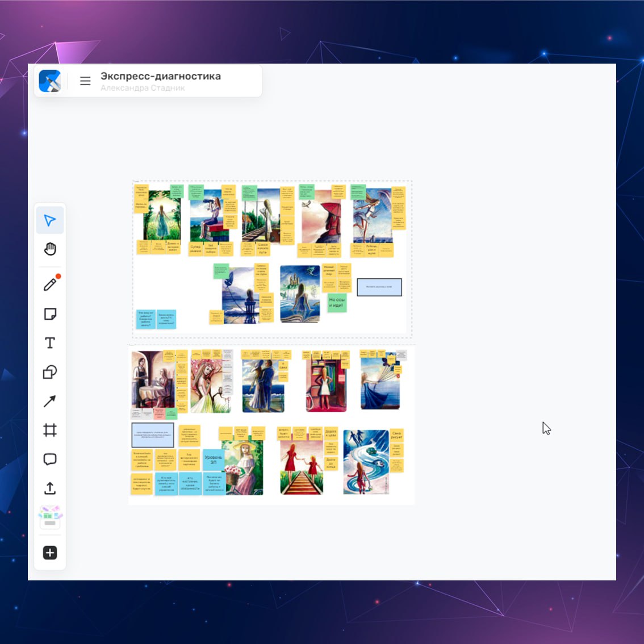
Task: Click the upload file icon
Action: (x=50, y=488)
